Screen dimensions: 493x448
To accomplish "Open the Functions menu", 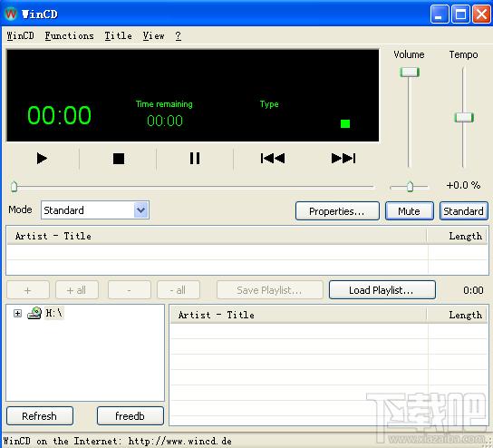I will 69,35.
